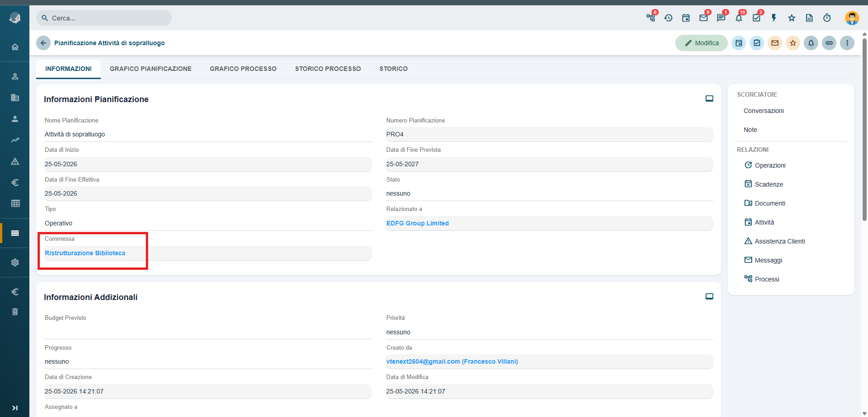Screen dimensions: 868x417
Task: Add a task with the record toolbar clipboard icon
Action: click(x=757, y=43)
